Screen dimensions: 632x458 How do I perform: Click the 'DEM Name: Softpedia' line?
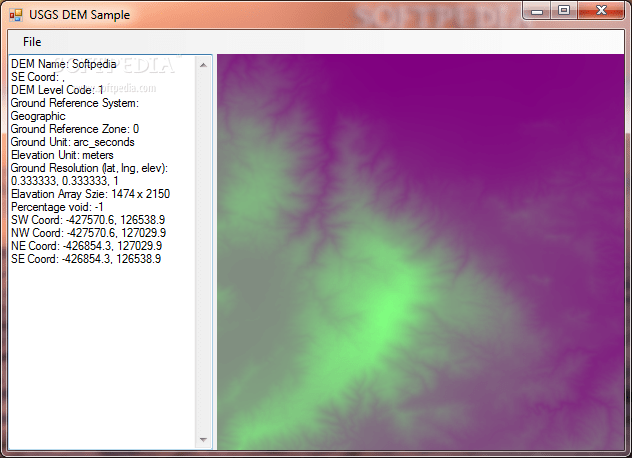63,64
